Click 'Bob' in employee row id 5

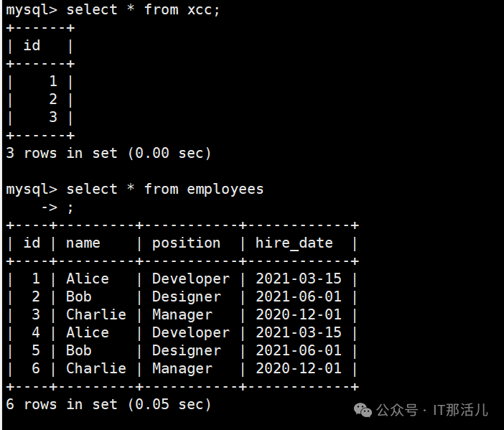[79, 351]
